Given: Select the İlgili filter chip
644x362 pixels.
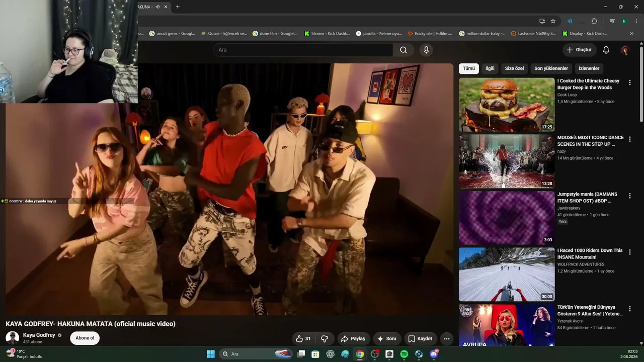Looking at the screenshot, I should coord(490,68).
